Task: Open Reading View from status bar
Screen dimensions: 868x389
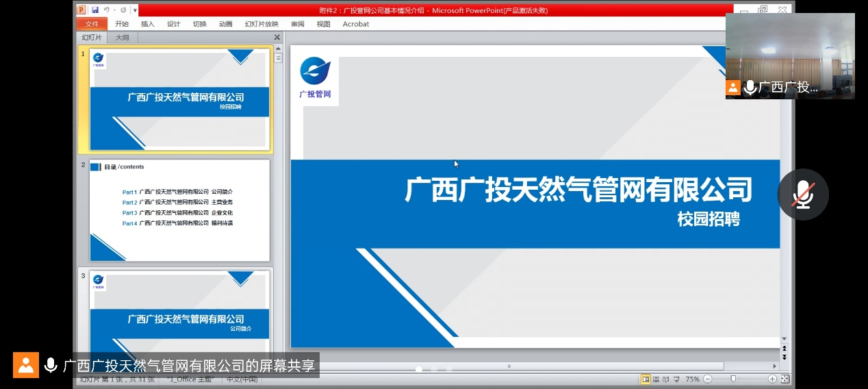Action: tap(666, 379)
